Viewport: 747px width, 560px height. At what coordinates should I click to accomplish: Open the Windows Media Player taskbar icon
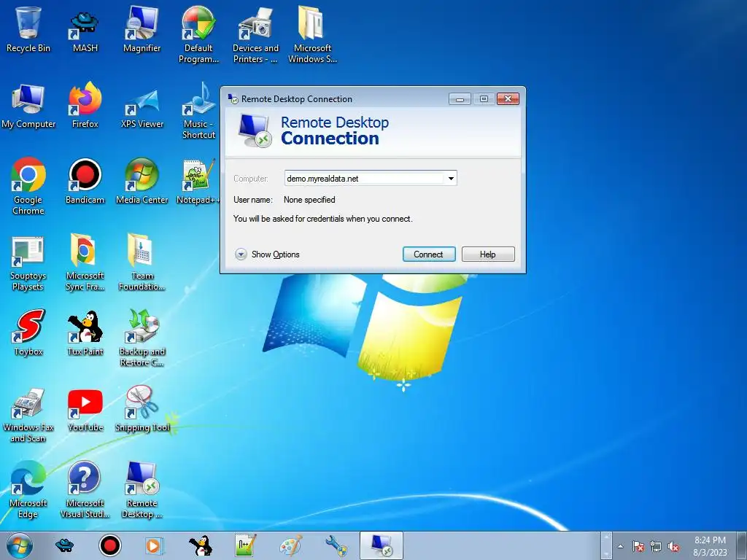tap(155, 545)
